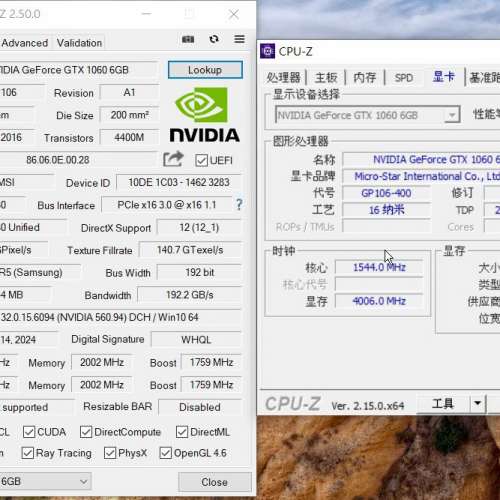Click the CPU-Z window title icon
The width and height of the screenshot is (500, 500).
(x=267, y=51)
